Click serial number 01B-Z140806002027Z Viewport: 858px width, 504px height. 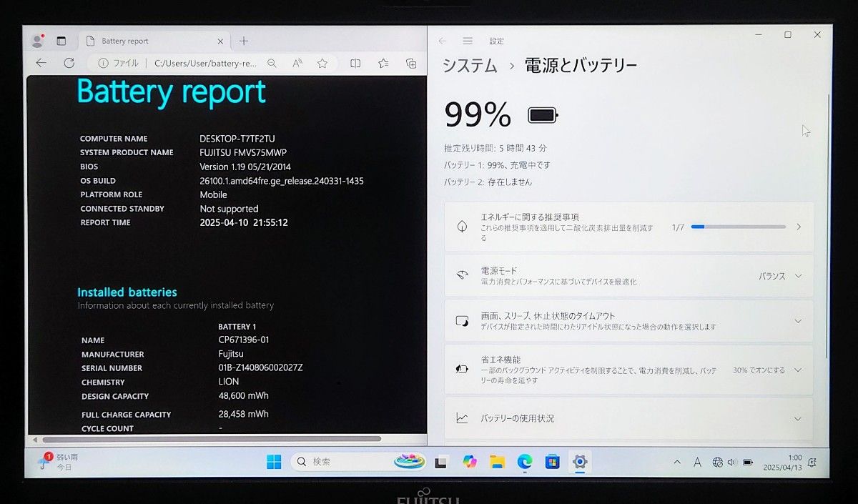pyautogui.click(x=261, y=367)
